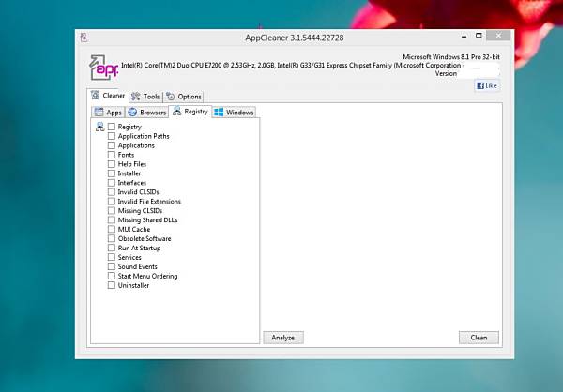
Task: Click the Registry subtab icon
Action: coord(176,111)
